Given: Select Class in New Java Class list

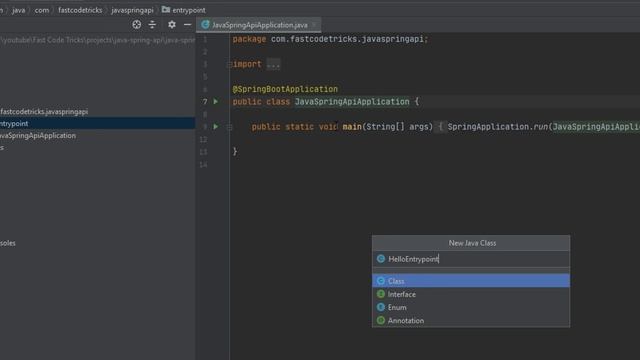Looking at the screenshot, I should [471, 280].
